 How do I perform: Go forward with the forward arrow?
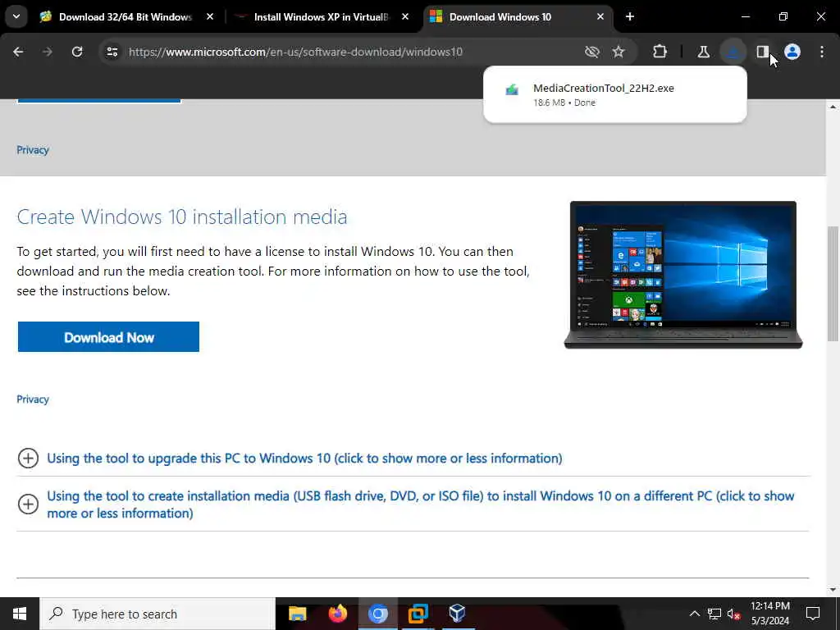pos(48,52)
